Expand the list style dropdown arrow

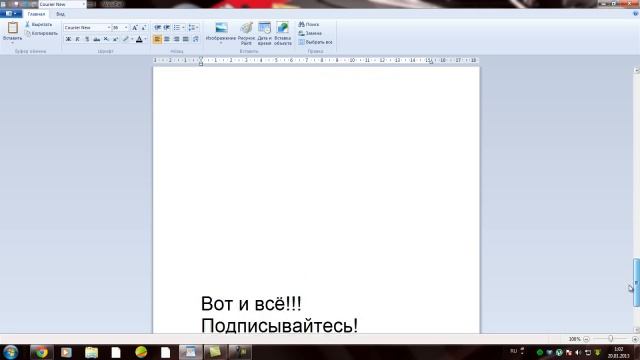pos(183,27)
